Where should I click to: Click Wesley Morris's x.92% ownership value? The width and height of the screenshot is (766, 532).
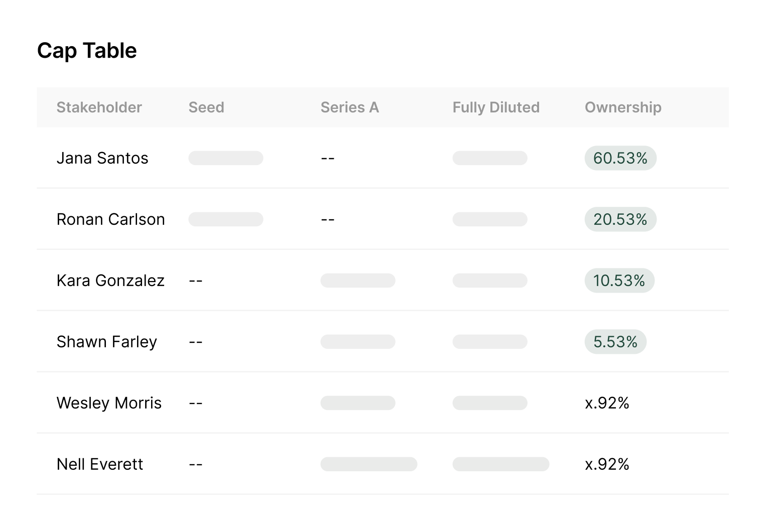coord(607,403)
